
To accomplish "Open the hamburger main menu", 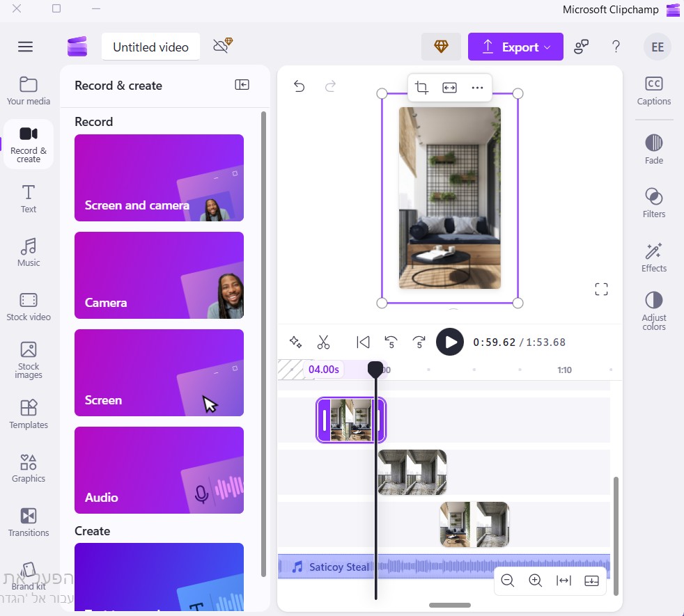I will click(x=26, y=47).
